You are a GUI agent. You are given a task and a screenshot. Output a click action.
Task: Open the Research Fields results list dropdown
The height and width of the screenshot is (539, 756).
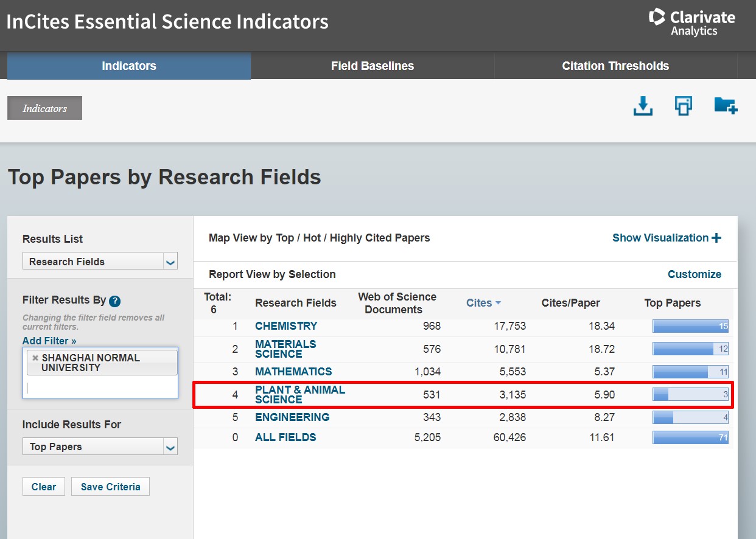[170, 262]
